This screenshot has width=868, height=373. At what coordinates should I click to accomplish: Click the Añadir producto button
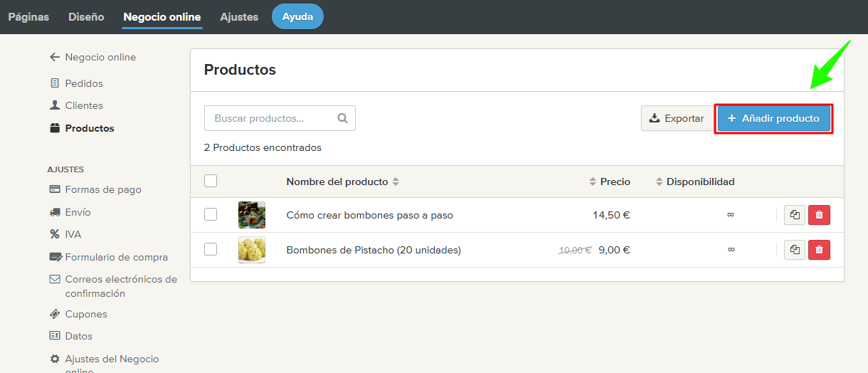tap(773, 118)
